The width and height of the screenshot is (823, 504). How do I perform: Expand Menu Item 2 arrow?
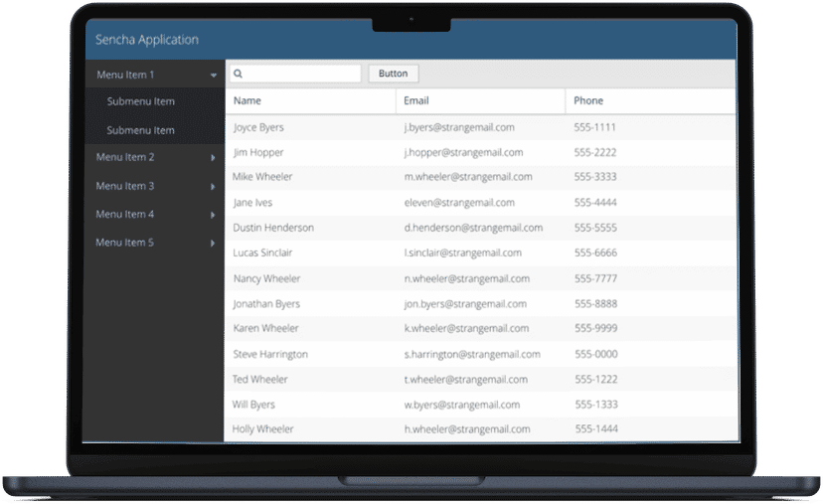click(x=213, y=158)
